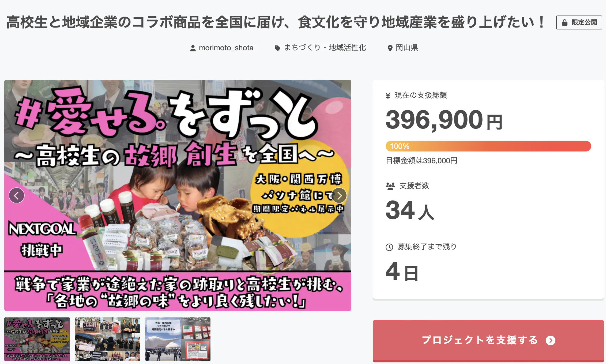This screenshot has width=606, height=364.
Task: Open the まちづくり・地域活性化 category link
Action: [325, 48]
